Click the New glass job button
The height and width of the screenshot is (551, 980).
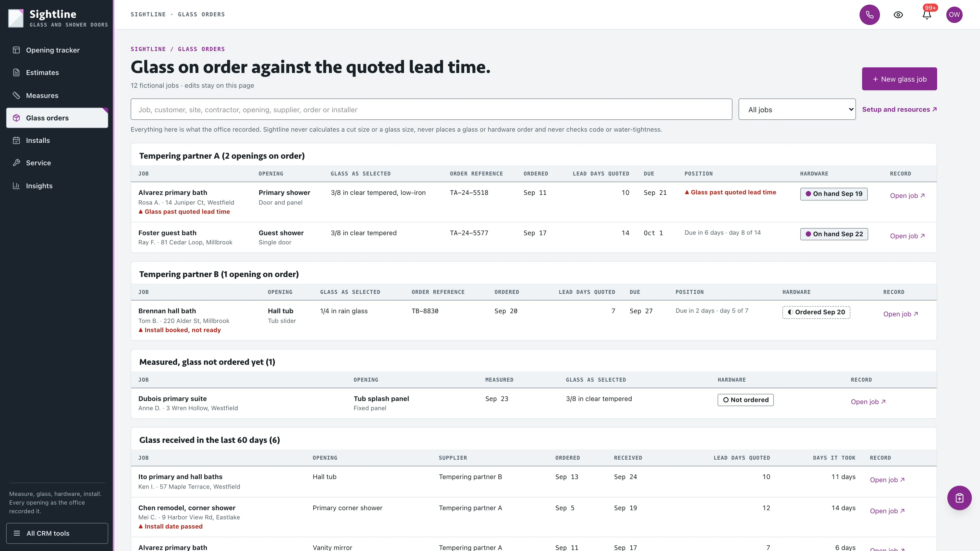(899, 79)
